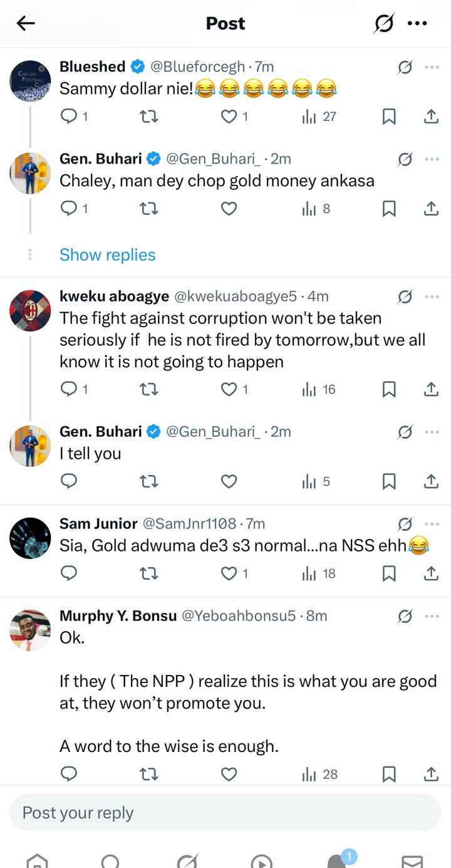Open Blueshed's profile name
451x868 pixels.
click(x=93, y=66)
